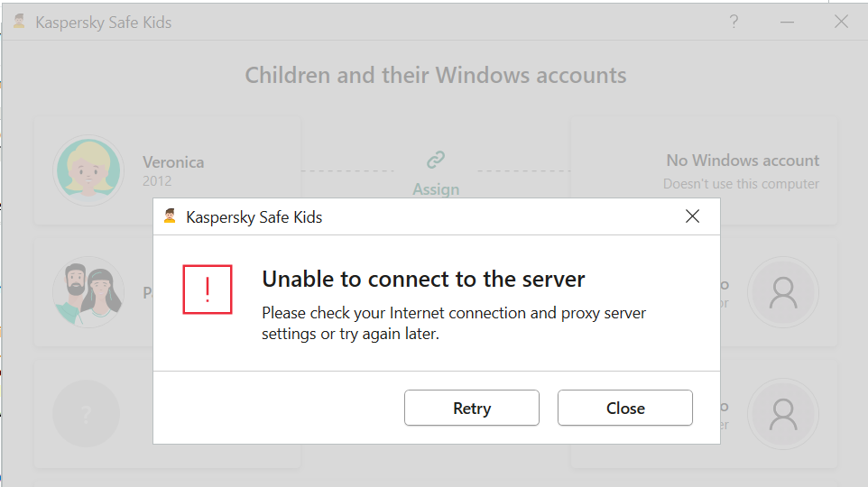868x487 pixels.
Task: Click the chain link icon above Assign
Action: [x=436, y=160]
